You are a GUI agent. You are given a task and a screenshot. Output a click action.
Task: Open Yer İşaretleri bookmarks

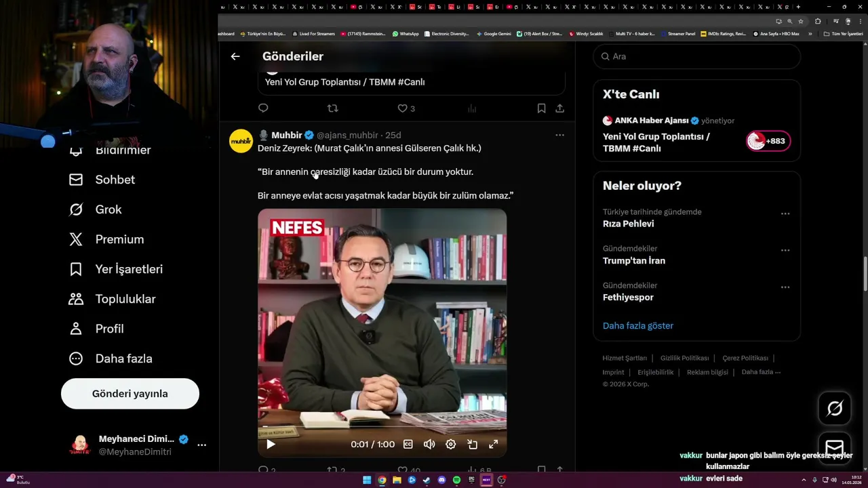[x=116, y=269]
